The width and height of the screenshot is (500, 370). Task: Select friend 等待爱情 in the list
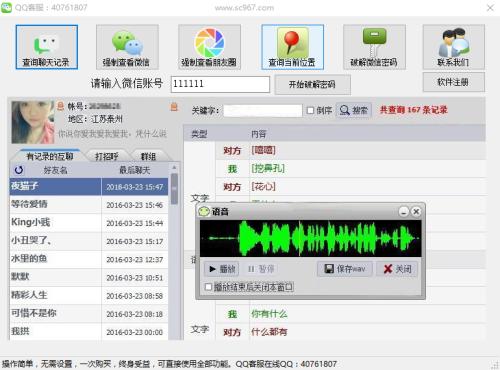tap(89, 204)
